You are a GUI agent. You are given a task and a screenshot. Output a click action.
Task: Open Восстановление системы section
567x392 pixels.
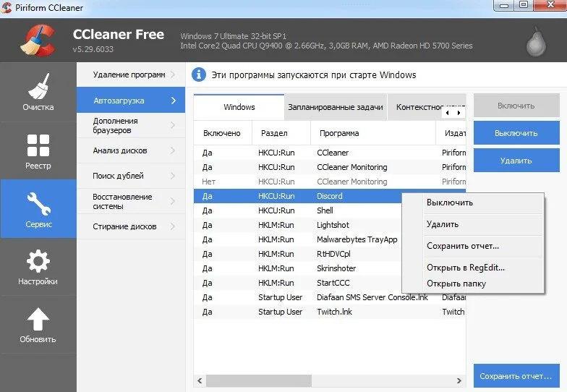(131, 201)
